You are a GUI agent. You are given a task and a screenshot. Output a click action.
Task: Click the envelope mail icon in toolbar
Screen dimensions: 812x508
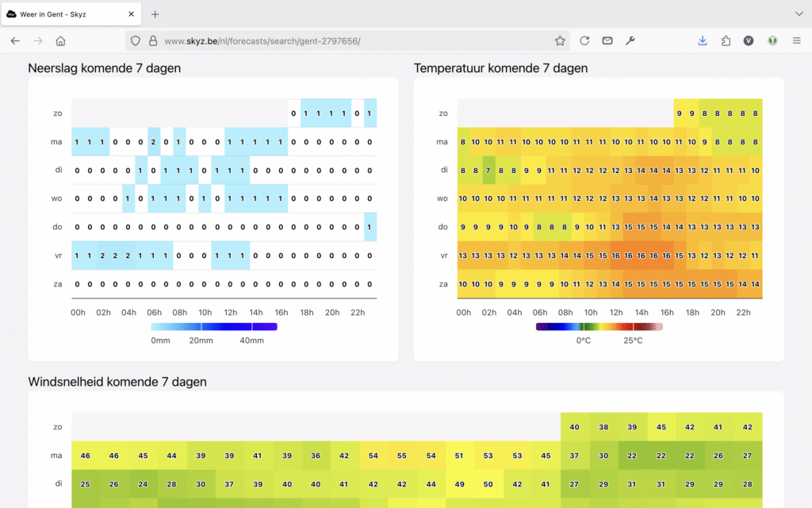[607, 41]
